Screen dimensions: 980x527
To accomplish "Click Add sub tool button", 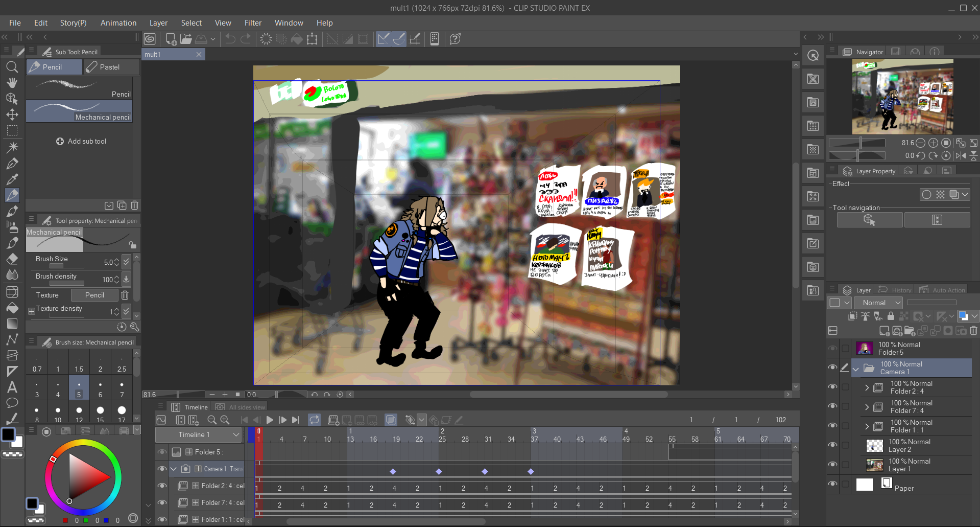I will pos(81,141).
